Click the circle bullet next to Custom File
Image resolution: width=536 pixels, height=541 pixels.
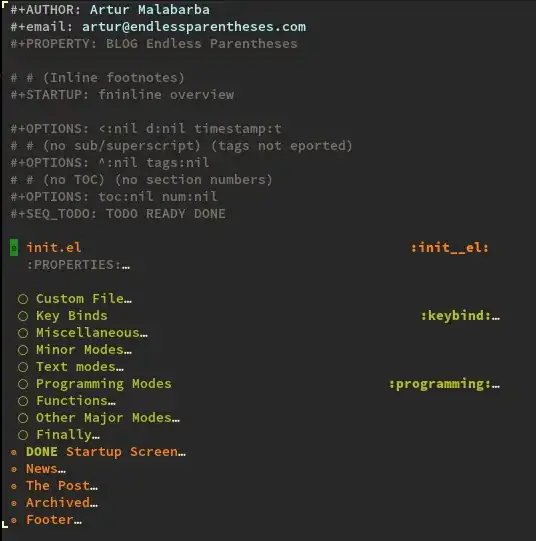click(x=23, y=299)
